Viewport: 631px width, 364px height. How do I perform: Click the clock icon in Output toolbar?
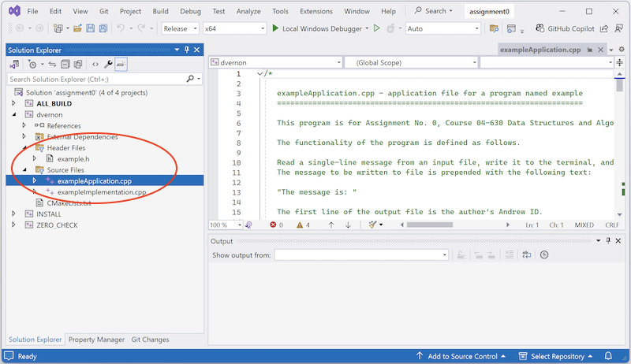point(544,254)
